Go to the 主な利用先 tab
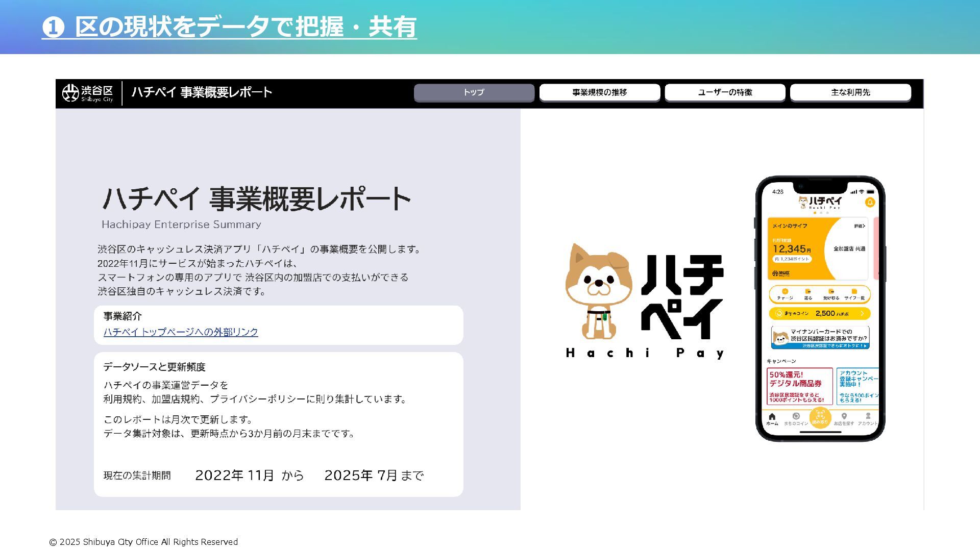The height and width of the screenshot is (551, 980). [x=850, y=92]
